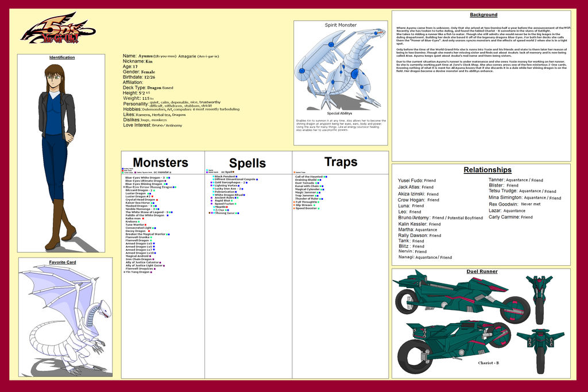Click the Yu-Gi-Oh 5D's logo
The height and width of the screenshot is (392, 588).
(x=58, y=29)
